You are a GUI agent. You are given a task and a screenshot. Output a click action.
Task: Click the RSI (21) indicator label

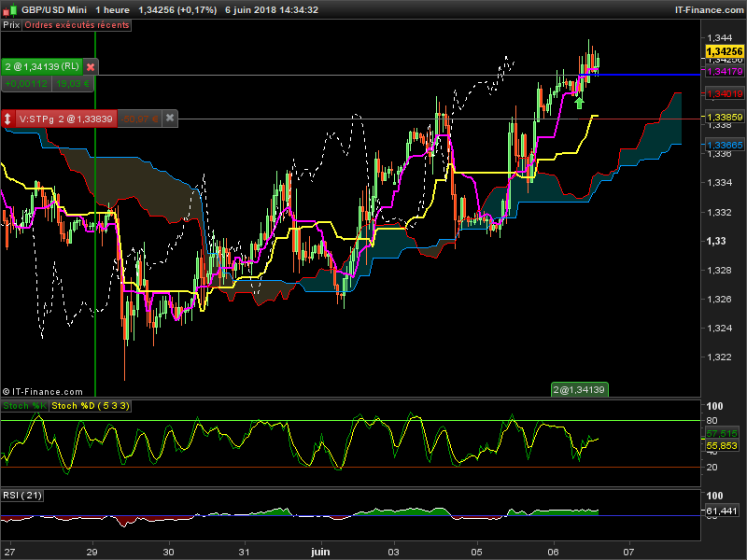[x=21, y=496]
